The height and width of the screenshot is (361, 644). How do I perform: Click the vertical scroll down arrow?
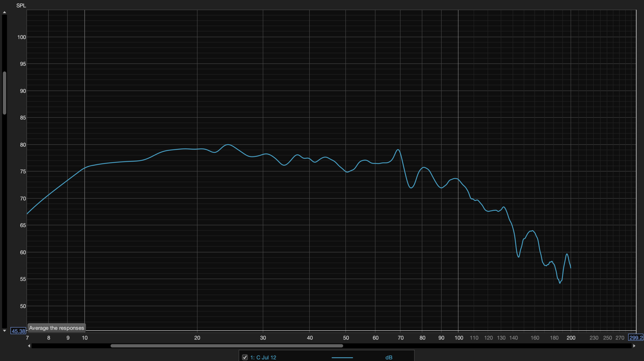[4, 331]
